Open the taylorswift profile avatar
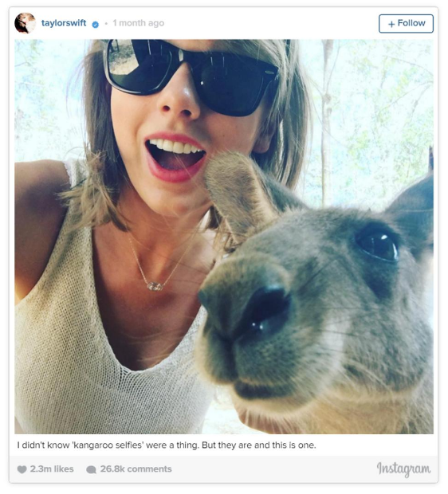The image size is (448, 494). click(x=26, y=23)
